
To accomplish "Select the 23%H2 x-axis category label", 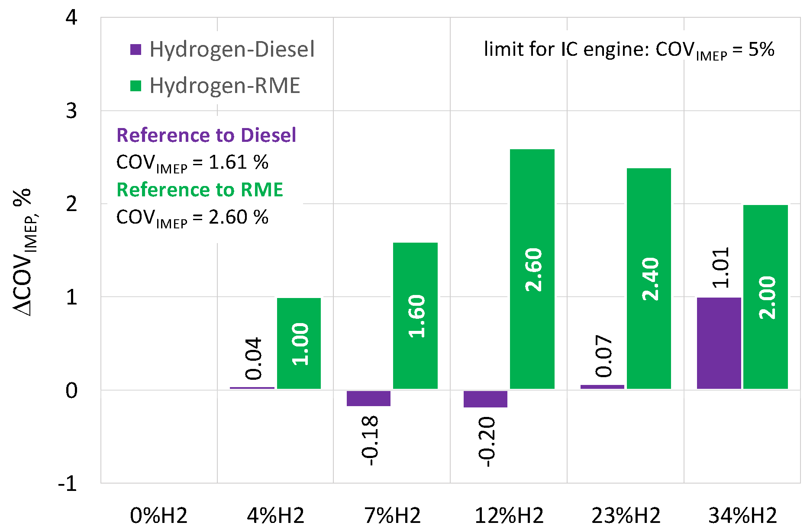I will pos(626,516).
